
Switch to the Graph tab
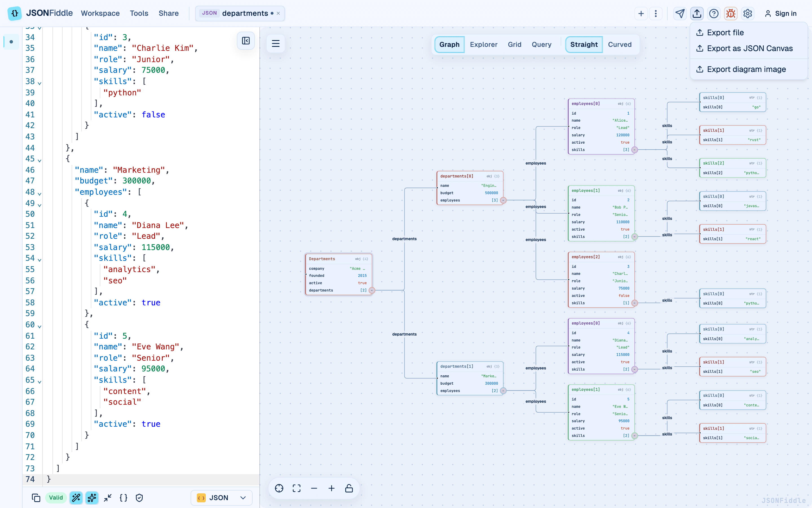point(449,44)
